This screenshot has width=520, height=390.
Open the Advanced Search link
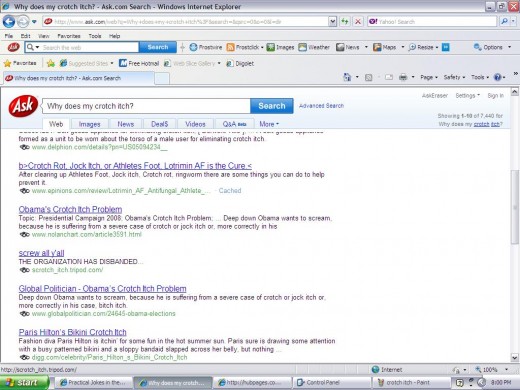click(321, 106)
